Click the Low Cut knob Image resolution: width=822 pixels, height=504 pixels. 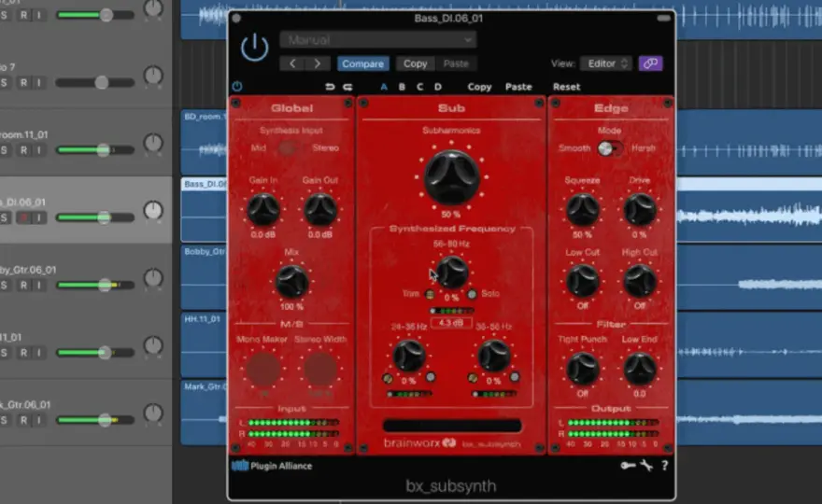(582, 281)
